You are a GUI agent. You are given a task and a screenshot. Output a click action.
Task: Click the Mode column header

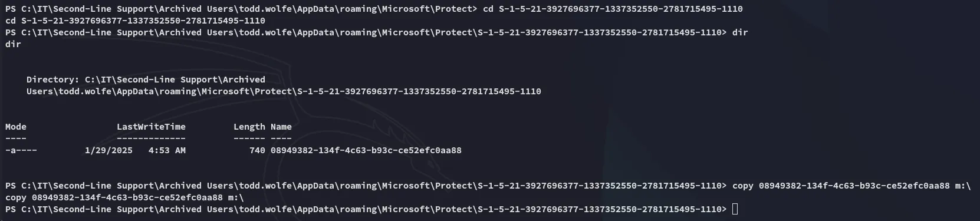pyautogui.click(x=16, y=127)
